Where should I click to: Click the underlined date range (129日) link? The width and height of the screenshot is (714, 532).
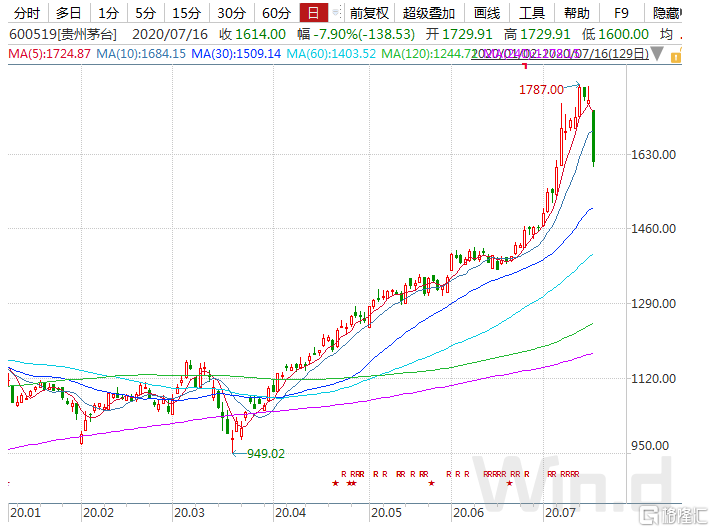point(560,54)
